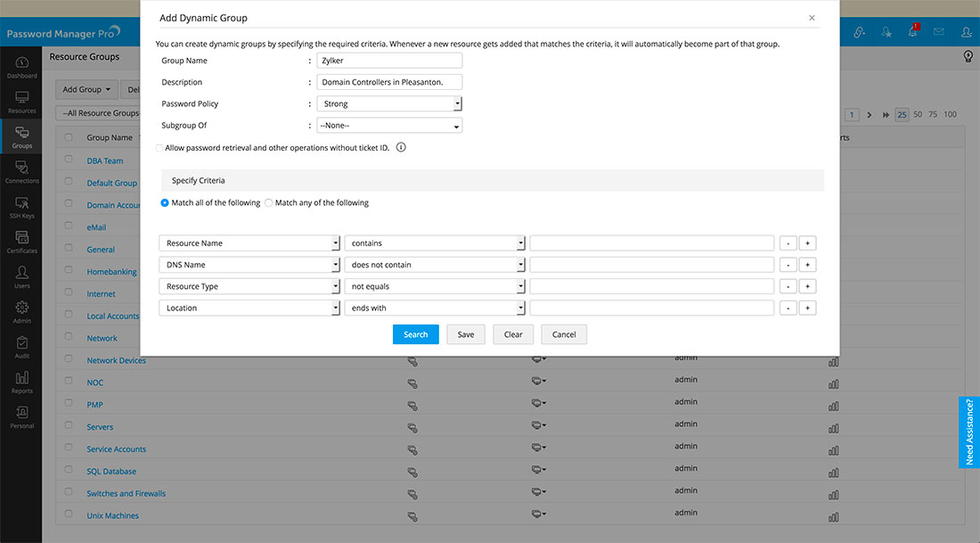Change the 'ends with' condition dropdown

[435, 308]
